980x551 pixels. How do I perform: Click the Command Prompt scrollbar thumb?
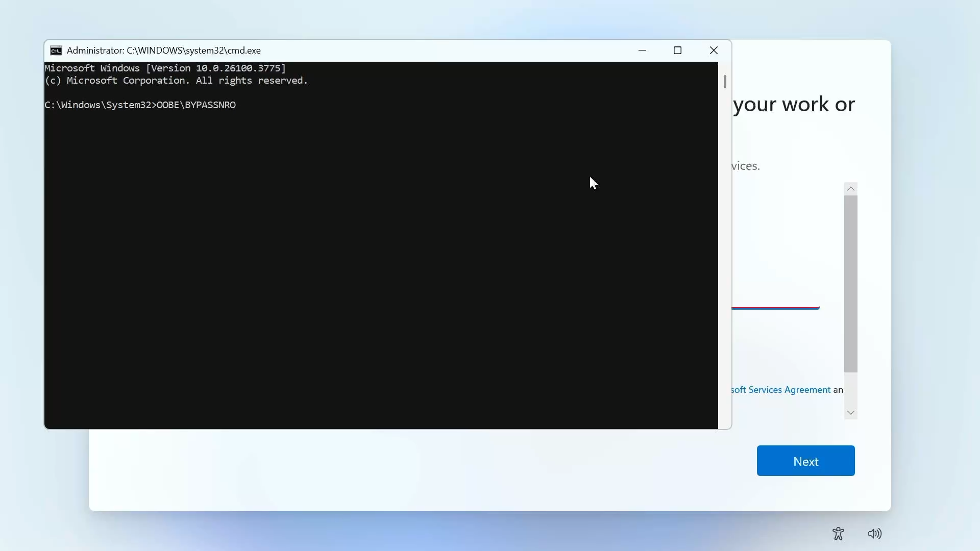pos(725,82)
